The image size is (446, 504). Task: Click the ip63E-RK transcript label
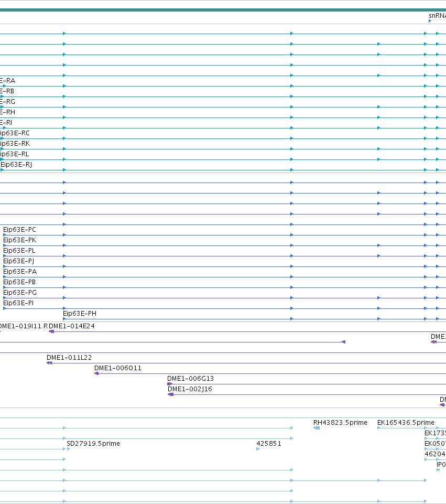pyautogui.click(x=15, y=143)
